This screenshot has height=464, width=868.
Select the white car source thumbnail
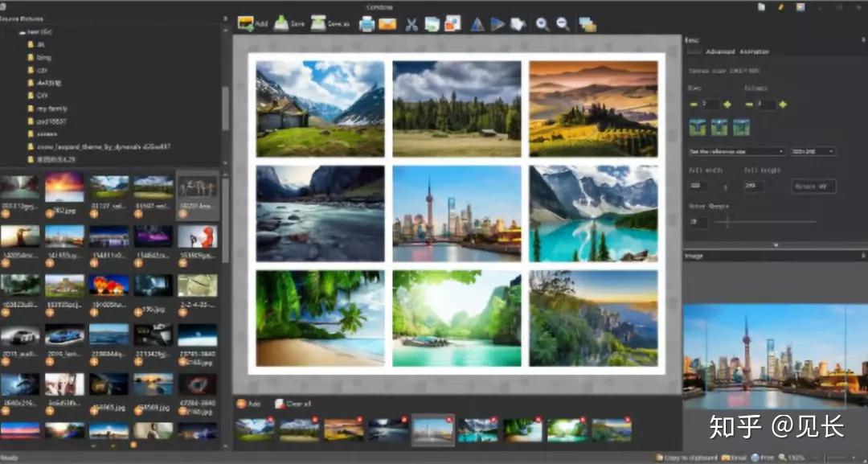20,335
